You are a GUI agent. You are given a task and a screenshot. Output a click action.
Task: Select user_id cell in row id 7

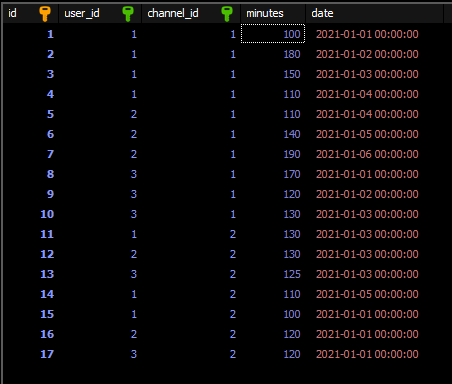100,154
